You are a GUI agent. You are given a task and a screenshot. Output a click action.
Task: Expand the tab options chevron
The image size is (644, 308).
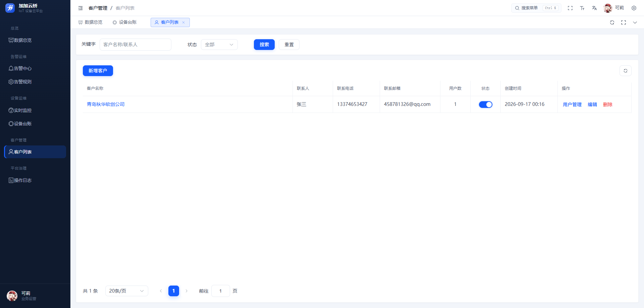pyautogui.click(x=635, y=22)
